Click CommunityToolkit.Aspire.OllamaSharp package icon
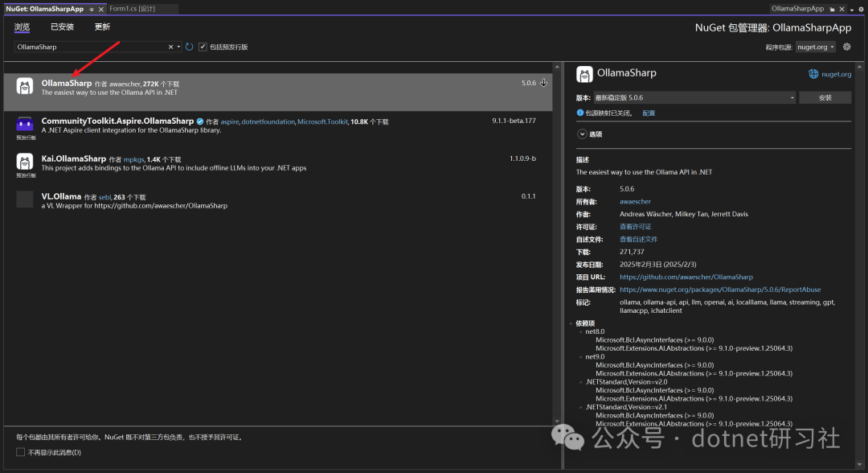This screenshot has height=473, width=868. [x=24, y=124]
